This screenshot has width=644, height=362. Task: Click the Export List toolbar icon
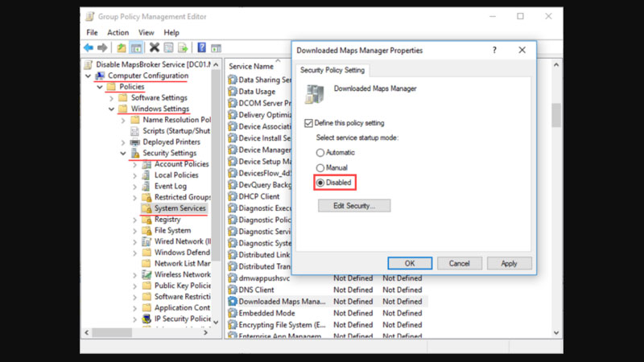point(184,48)
